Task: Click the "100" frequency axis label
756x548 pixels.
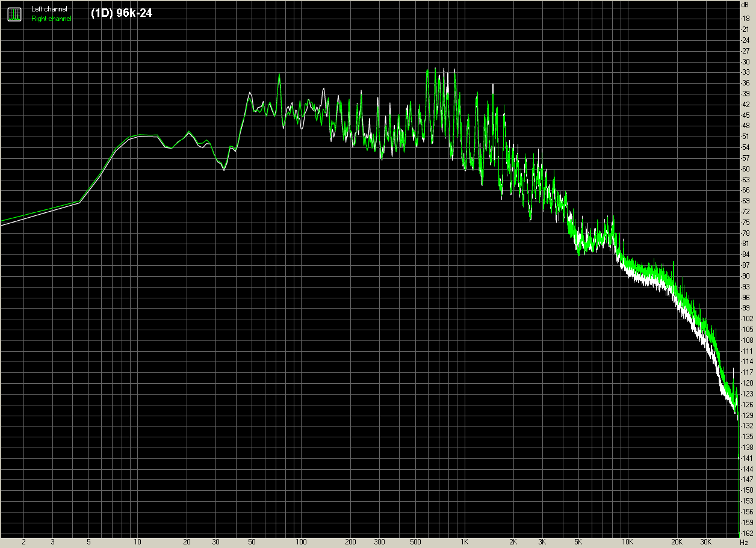Action: click(301, 542)
